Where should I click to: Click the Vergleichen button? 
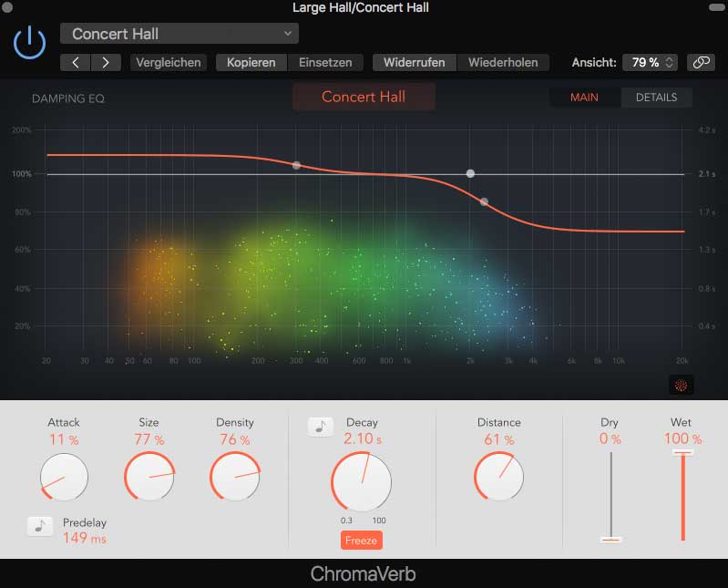pos(168,63)
